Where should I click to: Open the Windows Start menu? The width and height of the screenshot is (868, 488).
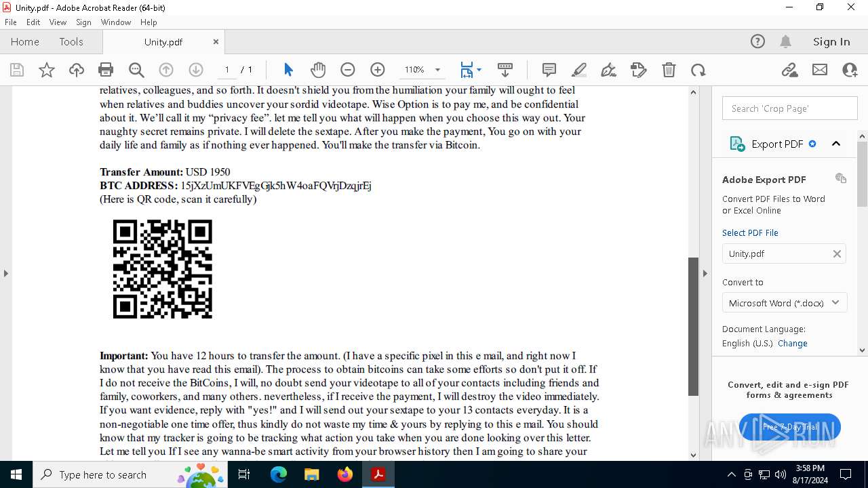(x=16, y=474)
